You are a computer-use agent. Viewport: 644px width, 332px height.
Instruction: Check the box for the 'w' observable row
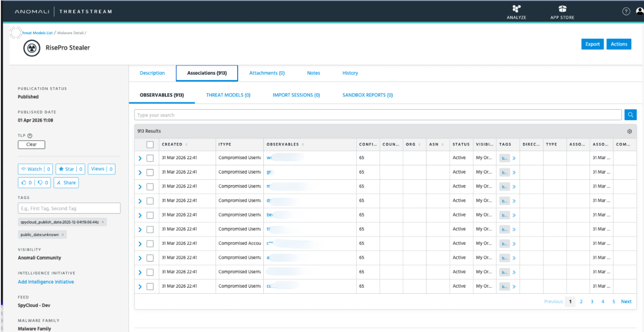click(x=150, y=158)
